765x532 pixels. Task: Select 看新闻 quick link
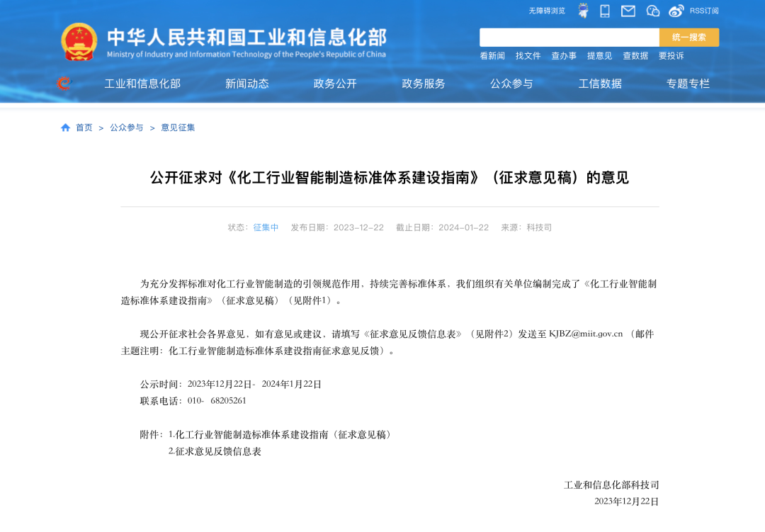492,56
